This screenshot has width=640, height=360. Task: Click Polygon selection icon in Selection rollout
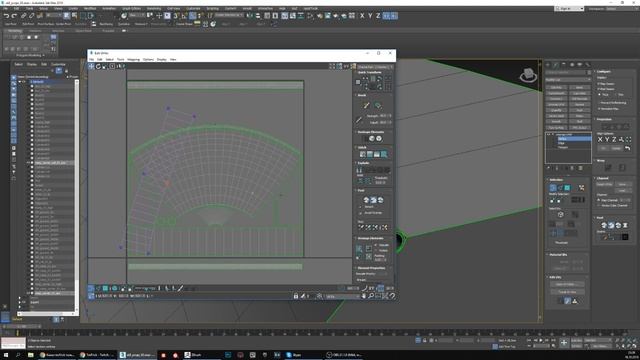(x=567, y=188)
